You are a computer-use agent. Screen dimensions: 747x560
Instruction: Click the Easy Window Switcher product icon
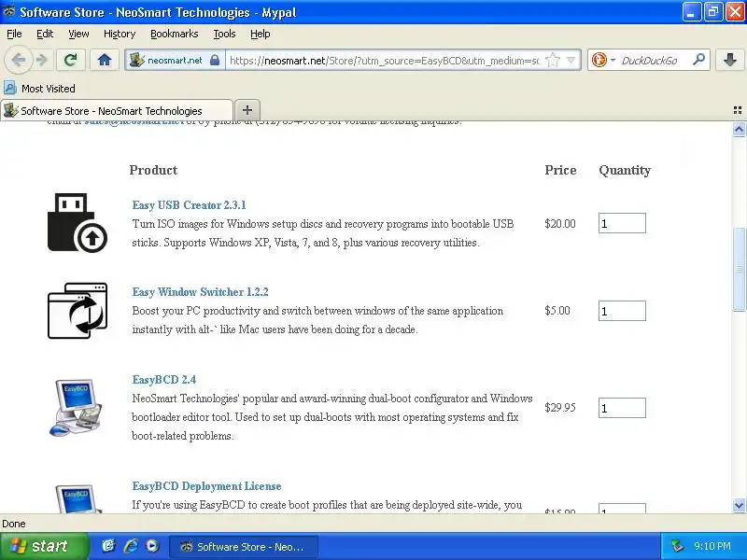point(78,311)
